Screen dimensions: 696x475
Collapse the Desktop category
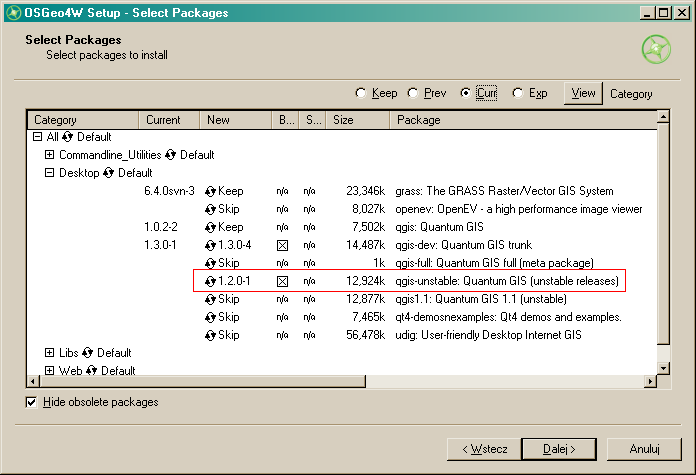[50, 173]
